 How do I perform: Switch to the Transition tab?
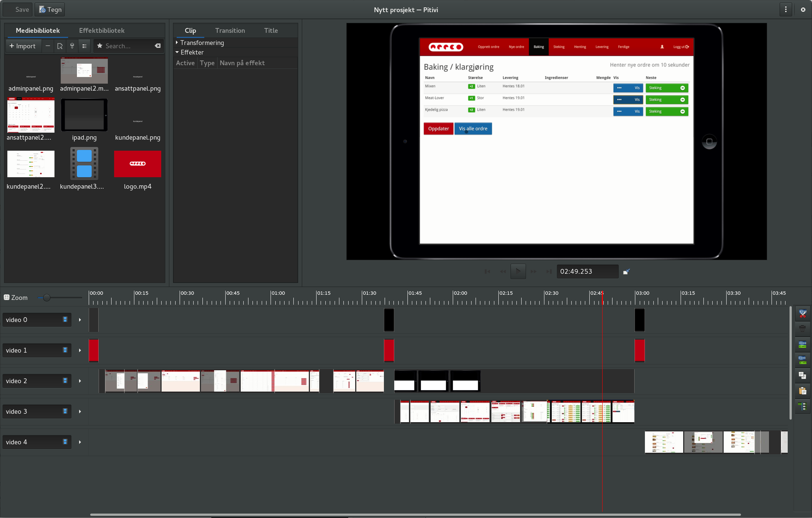[230, 30]
